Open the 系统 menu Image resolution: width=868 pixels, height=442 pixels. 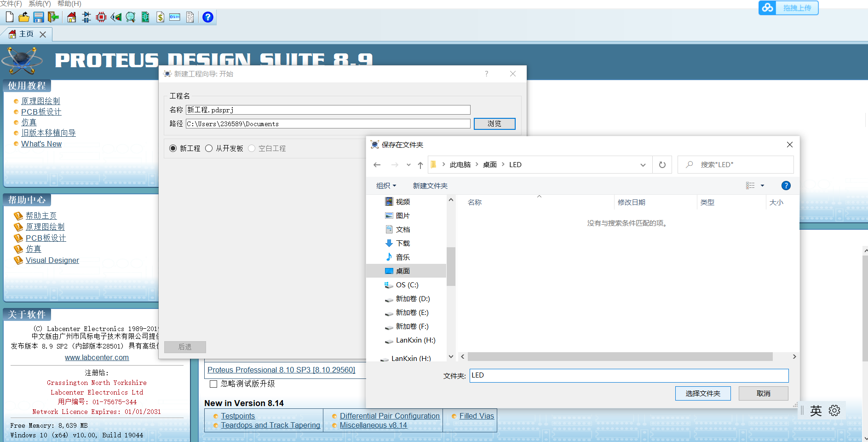(x=38, y=4)
